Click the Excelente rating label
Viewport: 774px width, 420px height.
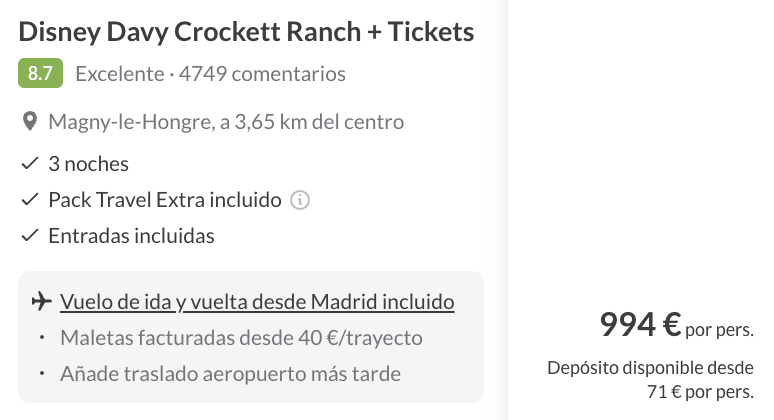pyautogui.click(x=119, y=73)
